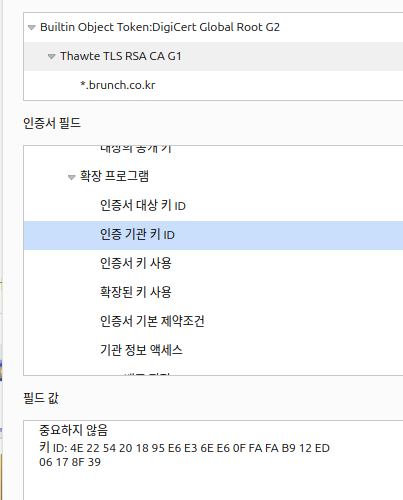Click the partially visible bottom row in field list
This screenshot has height=500, width=403.
(x=213, y=373)
